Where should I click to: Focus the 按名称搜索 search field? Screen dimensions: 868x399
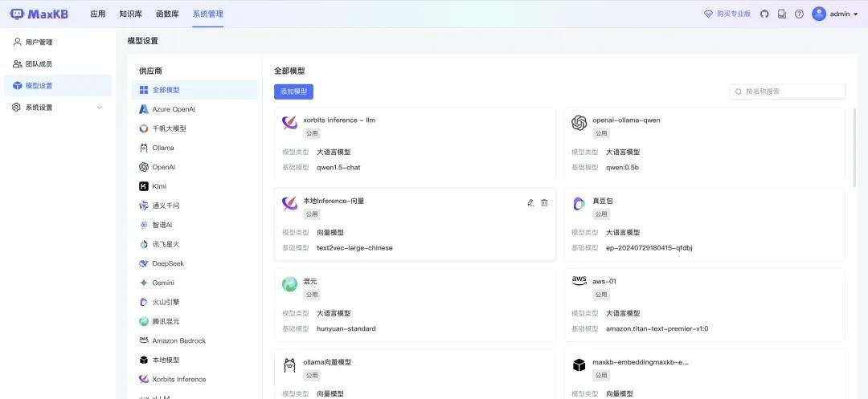pos(787,92)
